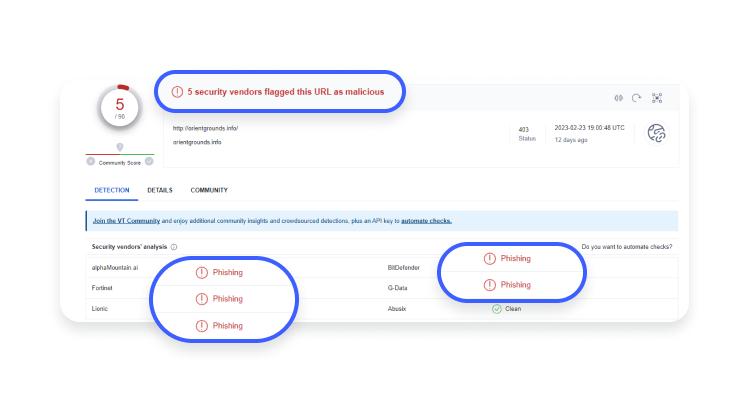
Task: Follow the Join the VT Community link
Action: [x=126, y=221]
